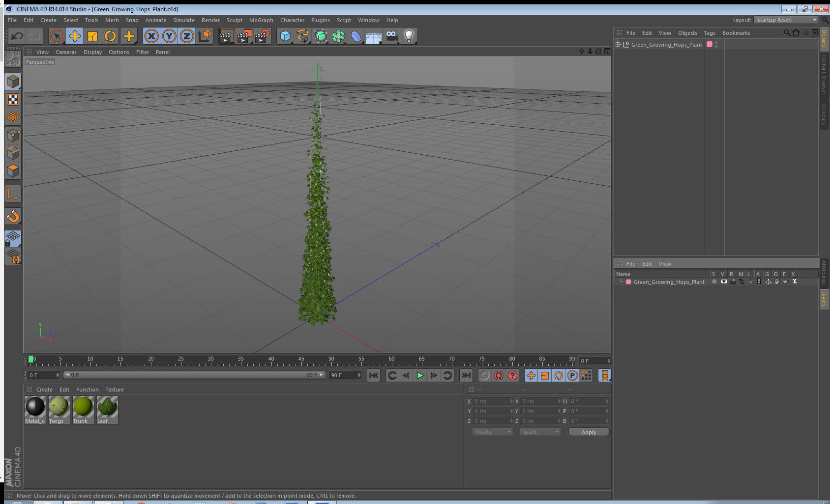This screenshot has height=504, width=830.
Task: Add a Cube primitive object
Action: tap(285, 36)
